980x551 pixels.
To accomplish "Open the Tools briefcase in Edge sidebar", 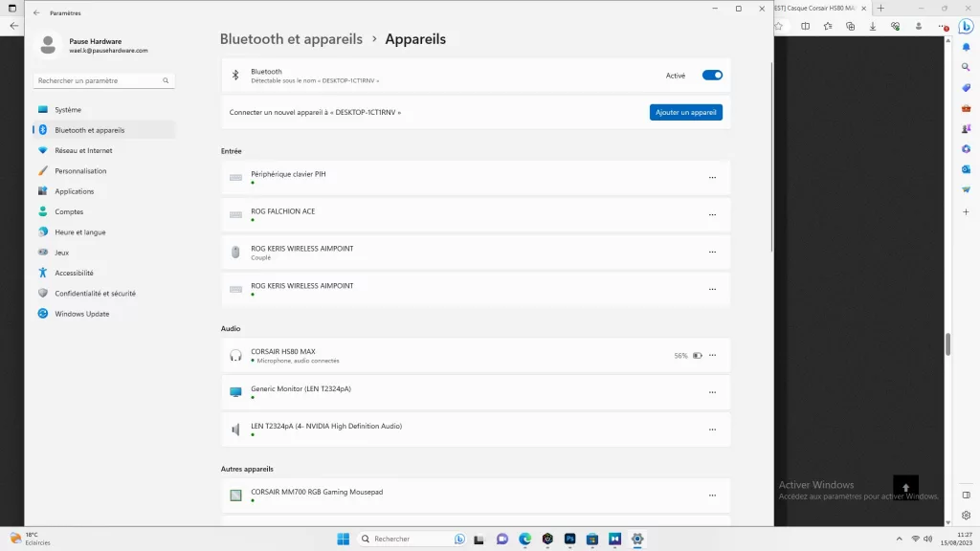I will (966, 109).
